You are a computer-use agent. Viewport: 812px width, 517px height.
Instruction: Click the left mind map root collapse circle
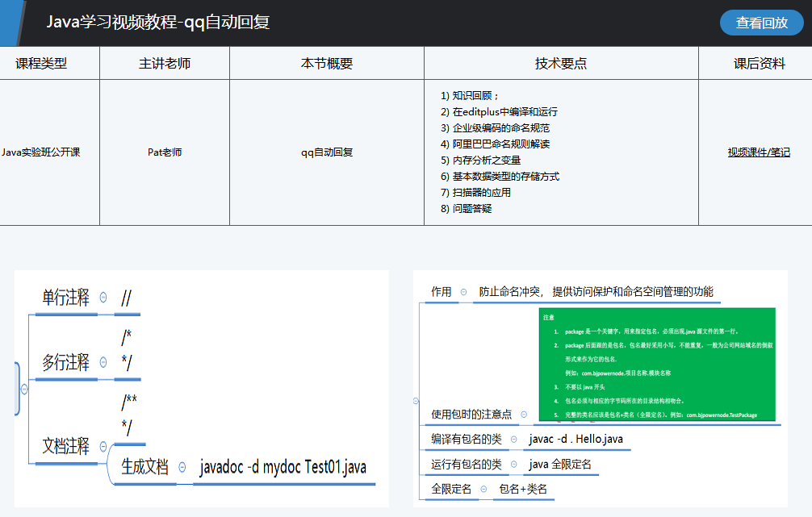click(24, 389)
